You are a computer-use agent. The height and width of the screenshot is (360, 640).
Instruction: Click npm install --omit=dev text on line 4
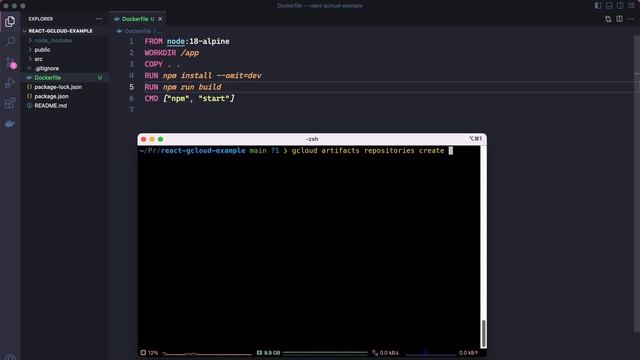(x=212, y=76)
